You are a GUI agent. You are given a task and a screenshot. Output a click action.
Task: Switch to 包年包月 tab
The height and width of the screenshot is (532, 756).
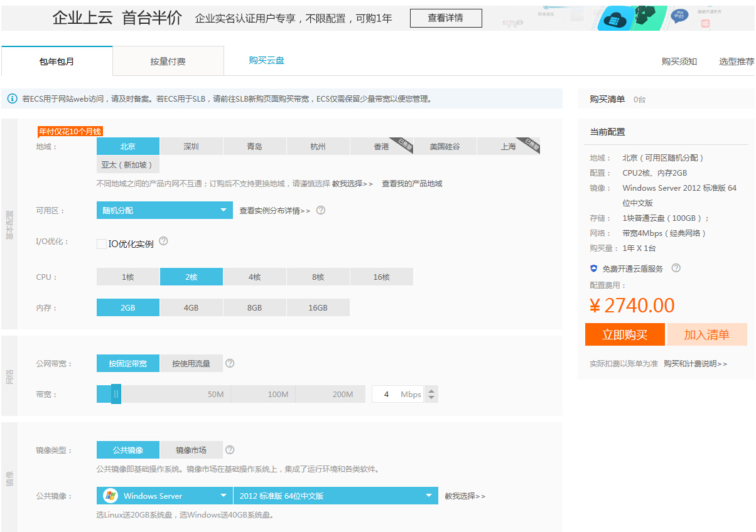pyautogui.click(x=57, y=61)
